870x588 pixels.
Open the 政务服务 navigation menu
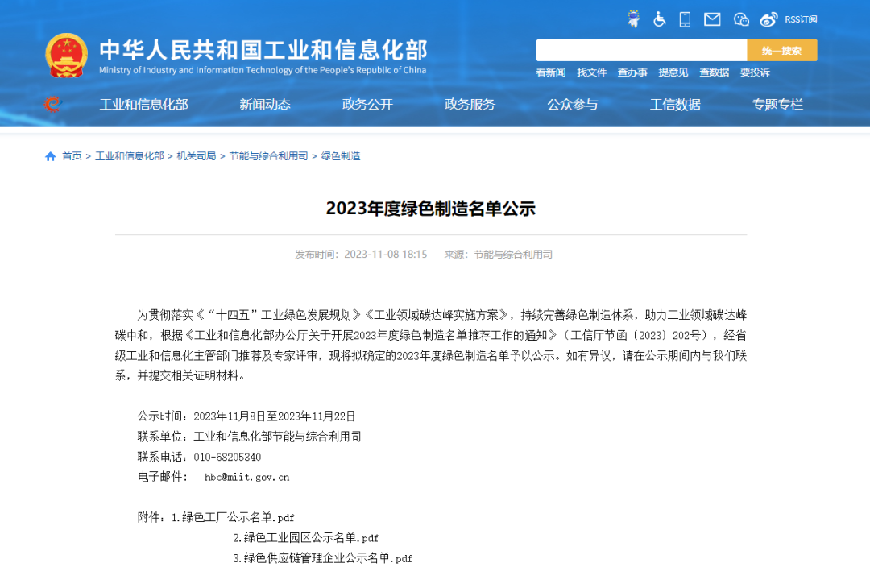coord(470,104)
